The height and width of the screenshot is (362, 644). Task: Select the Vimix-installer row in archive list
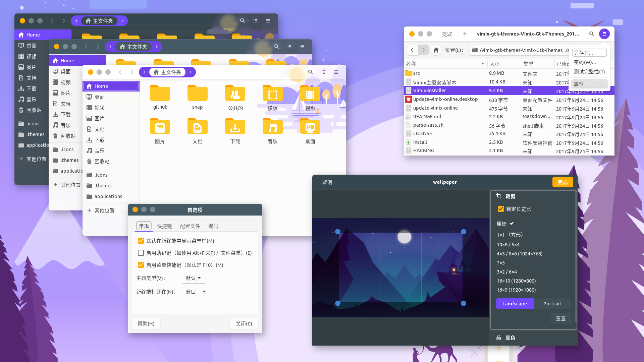coord(509,90)
